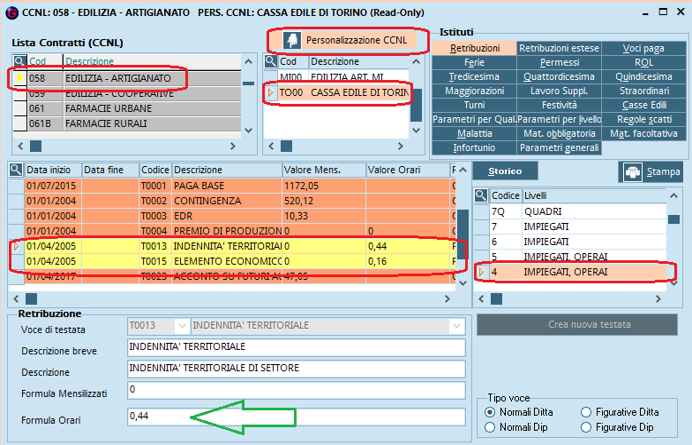The width and height of the screenshot is (692, 445).
Task: Click the Crea nuova testata button
Action: pos(577,324)
